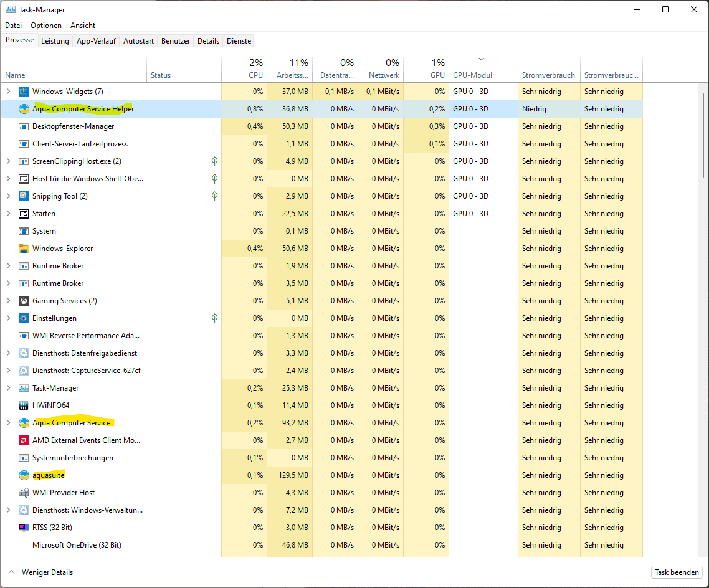
Task: Expand the Starten process entry
Action: (x=9, y=214)
